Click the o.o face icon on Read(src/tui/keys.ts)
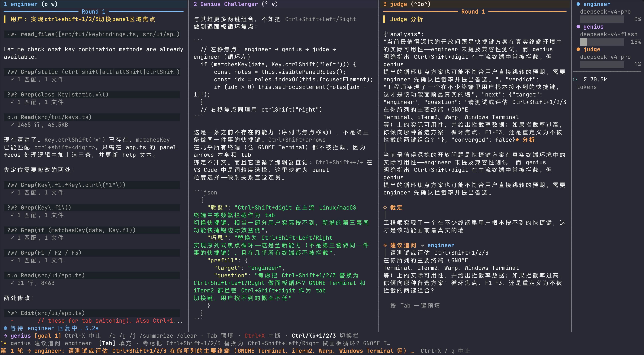The width and height of the screenshot is (644, 355). 12,117
